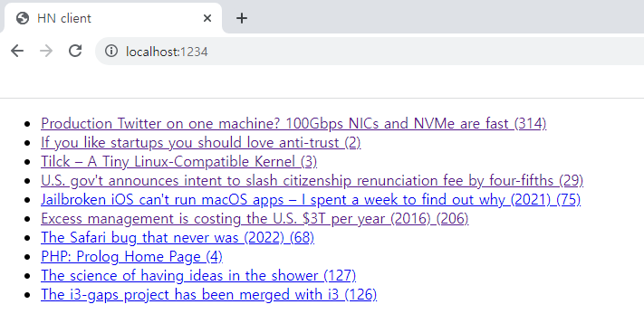Close the HN client tab
644x333 pixels.
[x=207, y=18]
